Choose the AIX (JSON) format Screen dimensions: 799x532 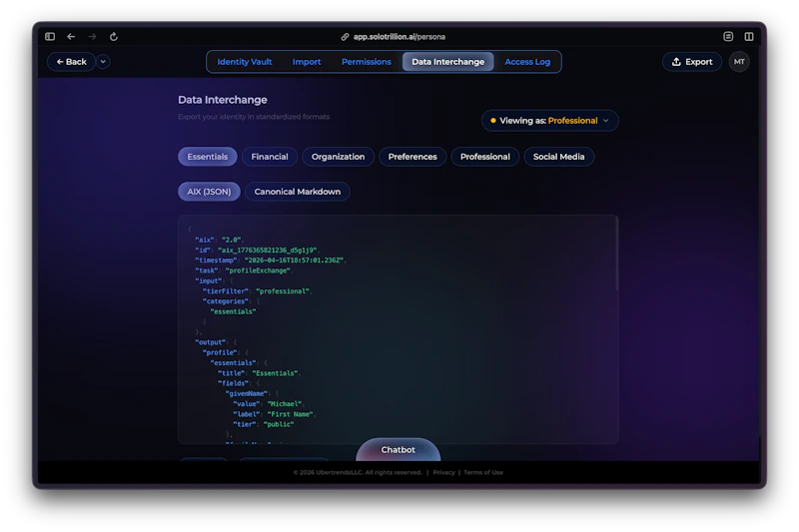point(209,192)
